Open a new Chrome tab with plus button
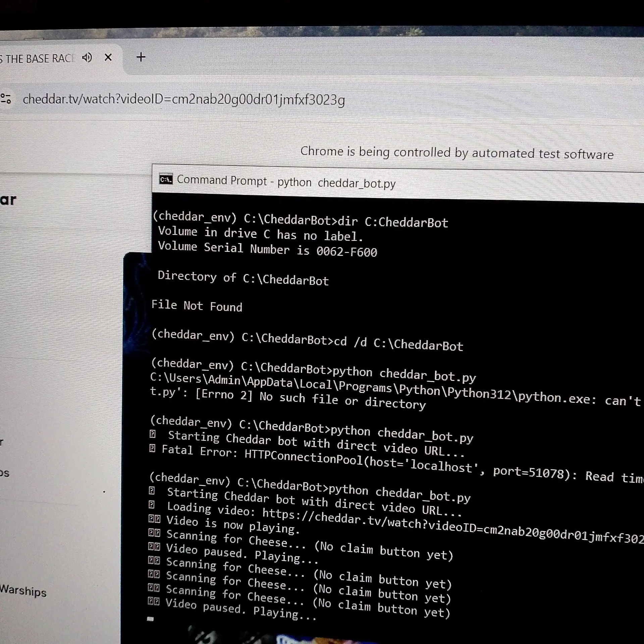The width and height of the screenshot is (644, 644). point(141,57)
